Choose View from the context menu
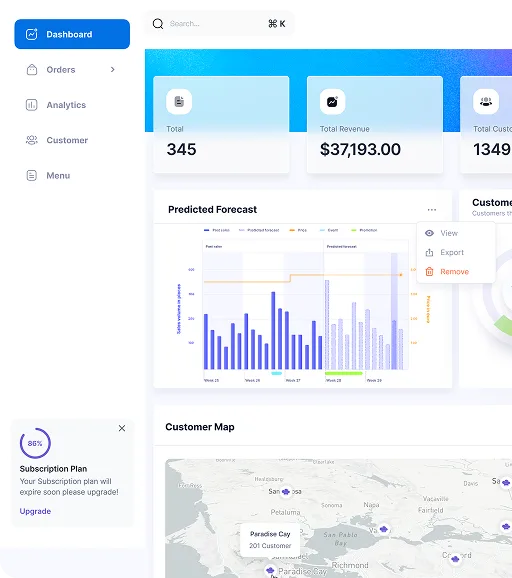This screenshot has width=512, height=578. 456,233
